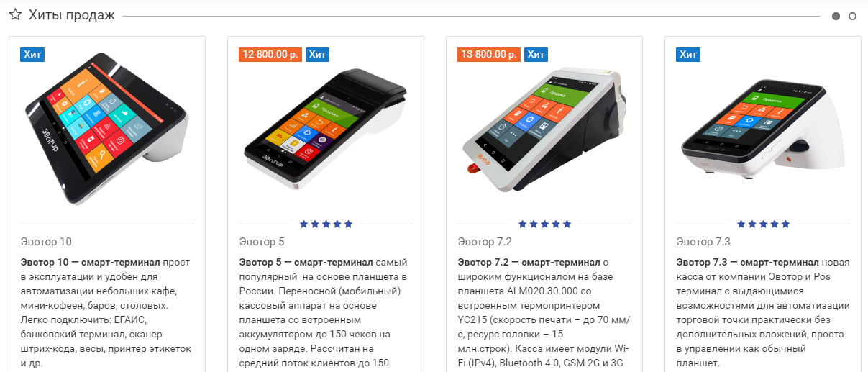868x372 pixels.
Task: Open the Эвотор 7.3 product image
Action: (763, 128)
